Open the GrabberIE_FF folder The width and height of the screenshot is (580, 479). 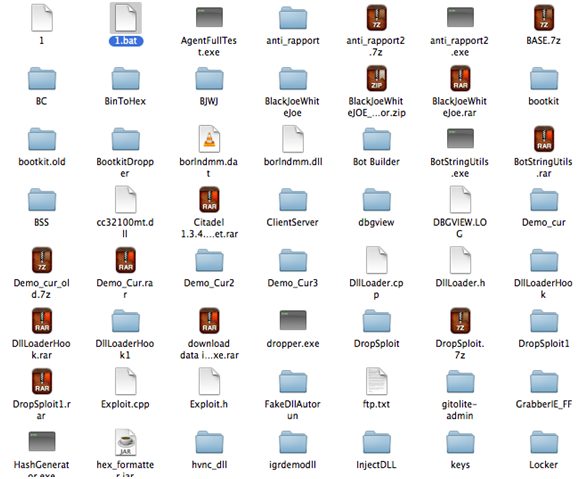click(x=544, y=382)
